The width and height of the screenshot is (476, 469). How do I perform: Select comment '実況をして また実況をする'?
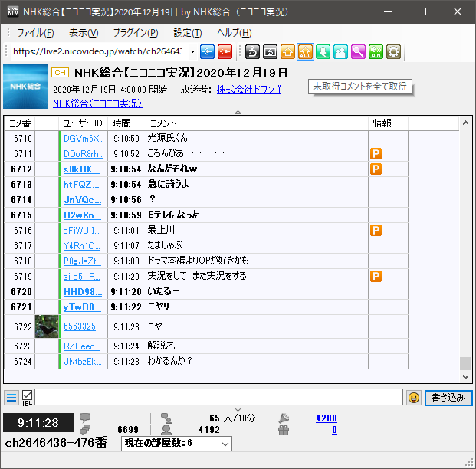(197, 276)
